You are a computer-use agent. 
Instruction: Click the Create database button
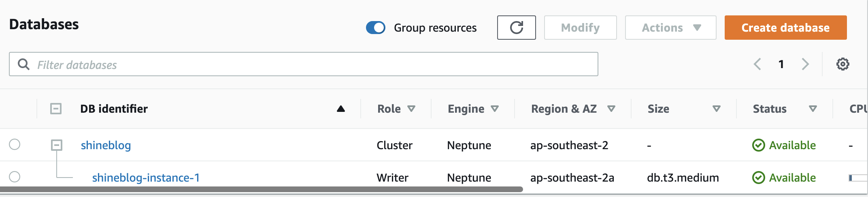785,28
